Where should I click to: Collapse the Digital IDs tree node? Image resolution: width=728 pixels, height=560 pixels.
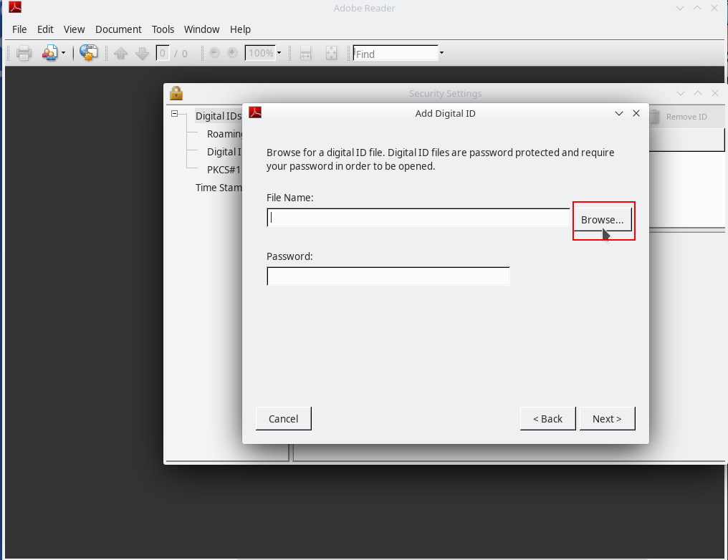pyautogui.click(x=175, y=115)
